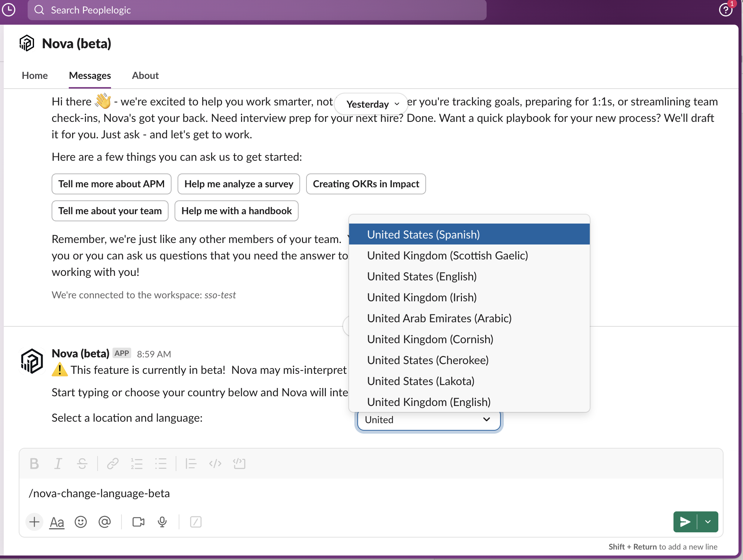Click the record audio microphone icon
The height and width of the screenshot is (560, 743).
tap(162, 522)
